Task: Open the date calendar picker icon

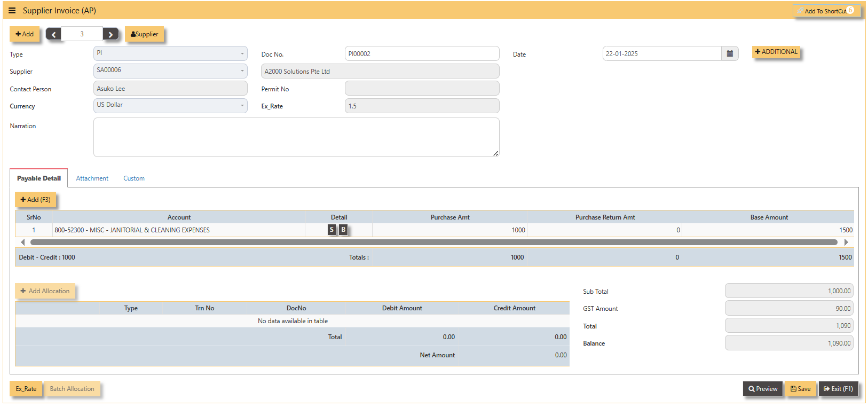Action: coord(730,53)
